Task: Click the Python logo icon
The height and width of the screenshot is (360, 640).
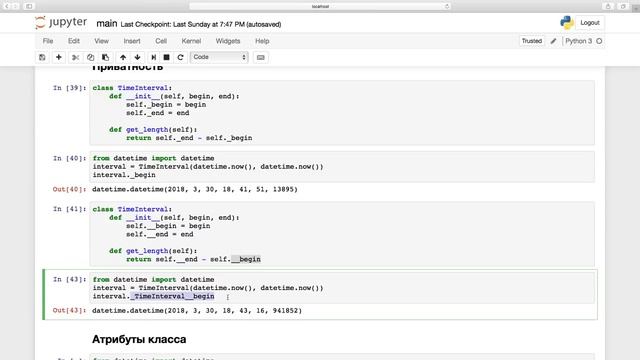Action: coord(567,23)
